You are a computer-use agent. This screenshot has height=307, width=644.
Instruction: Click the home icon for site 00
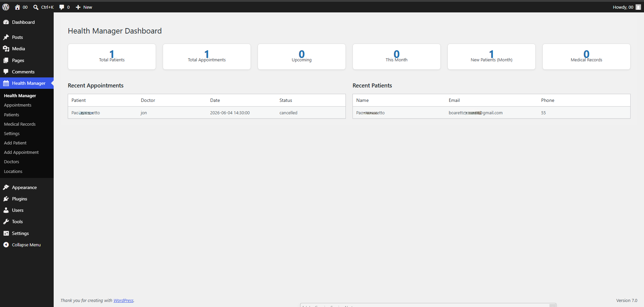tap(17, 7)
